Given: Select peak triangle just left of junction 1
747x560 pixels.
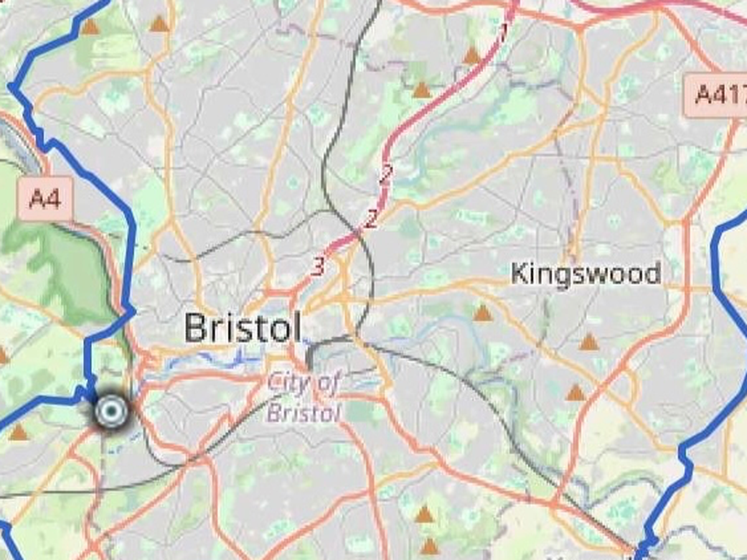Looking at the screenshot, I should [472, 56].
